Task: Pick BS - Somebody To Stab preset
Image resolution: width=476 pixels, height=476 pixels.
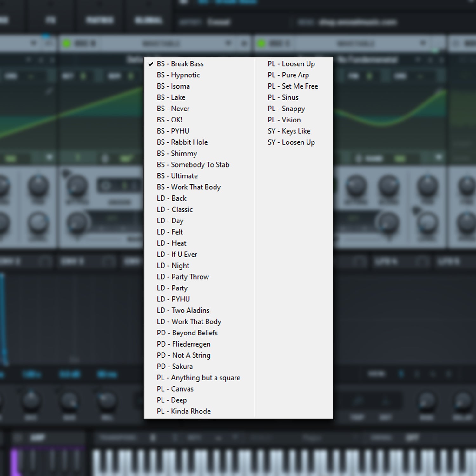Action: (193, 165)
